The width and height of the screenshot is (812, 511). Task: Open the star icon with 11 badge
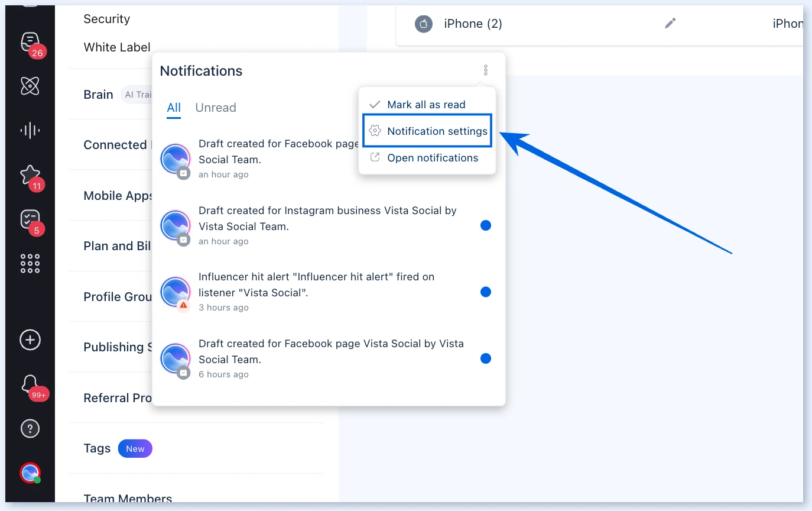pos(30,175)
